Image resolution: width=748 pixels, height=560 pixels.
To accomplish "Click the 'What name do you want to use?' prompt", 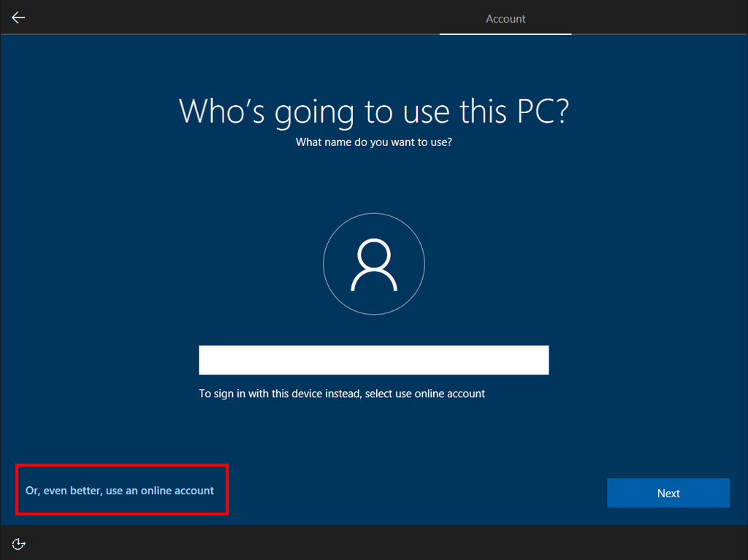I will point(373,142).
